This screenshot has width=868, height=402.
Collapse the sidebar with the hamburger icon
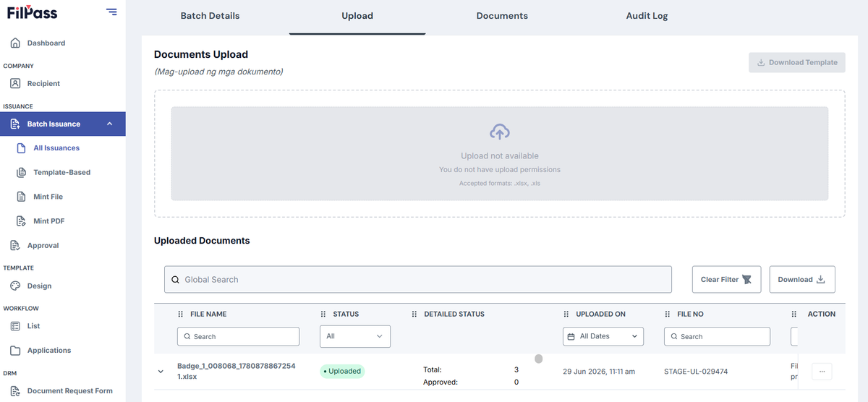tap(111, 12)
